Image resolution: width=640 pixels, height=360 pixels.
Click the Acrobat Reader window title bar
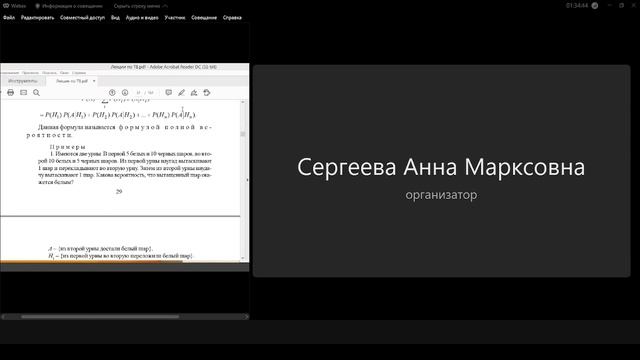coord(124,67)
